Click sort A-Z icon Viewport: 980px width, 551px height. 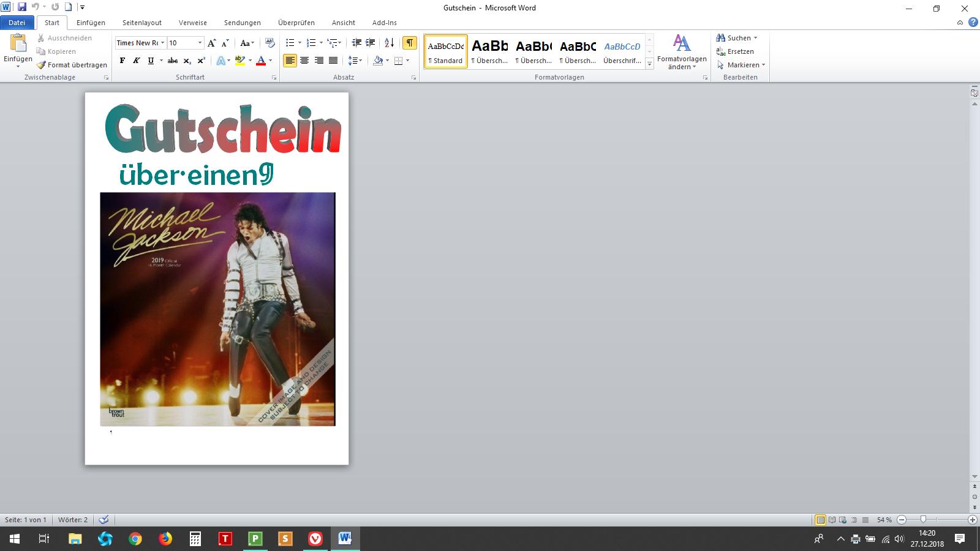[x=389, y=43]
